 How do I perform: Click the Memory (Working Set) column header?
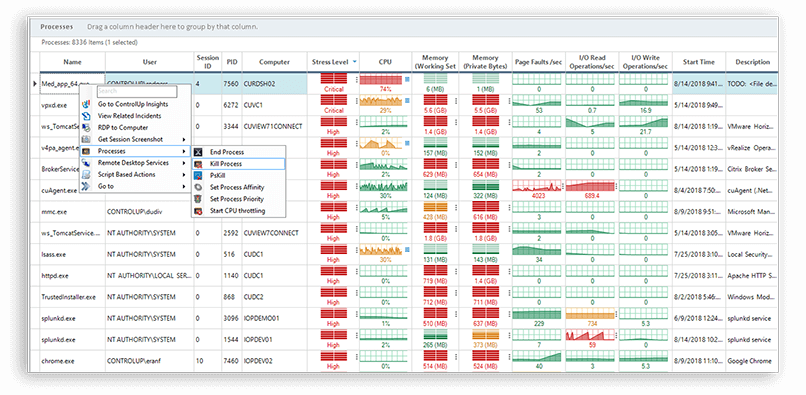[435, 62]
